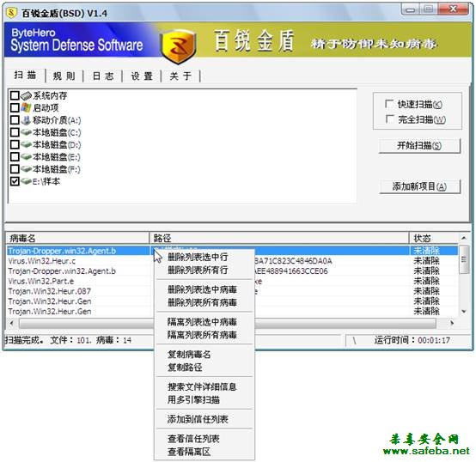This screenshot has width=476, height=462.
Task: Enable the 快速扫描(K) quick scan checkbox
Action: [x=389, y=104]
